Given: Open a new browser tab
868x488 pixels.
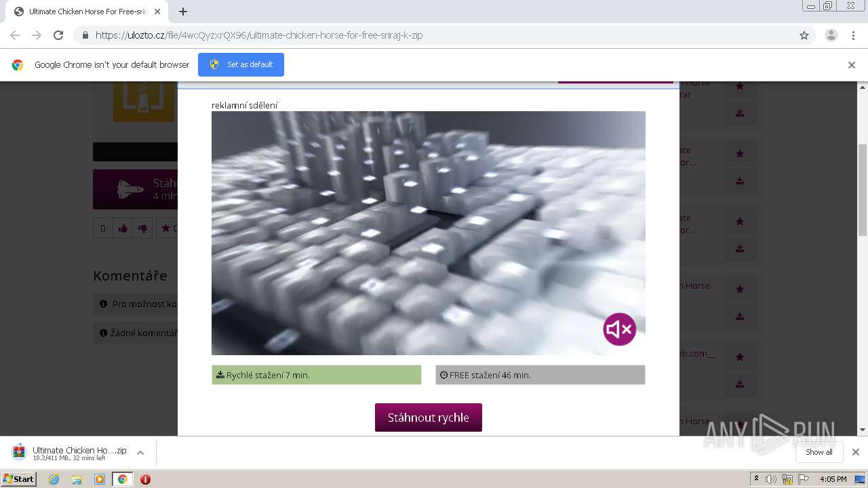Looking at the screenshot, I should 183,12.
